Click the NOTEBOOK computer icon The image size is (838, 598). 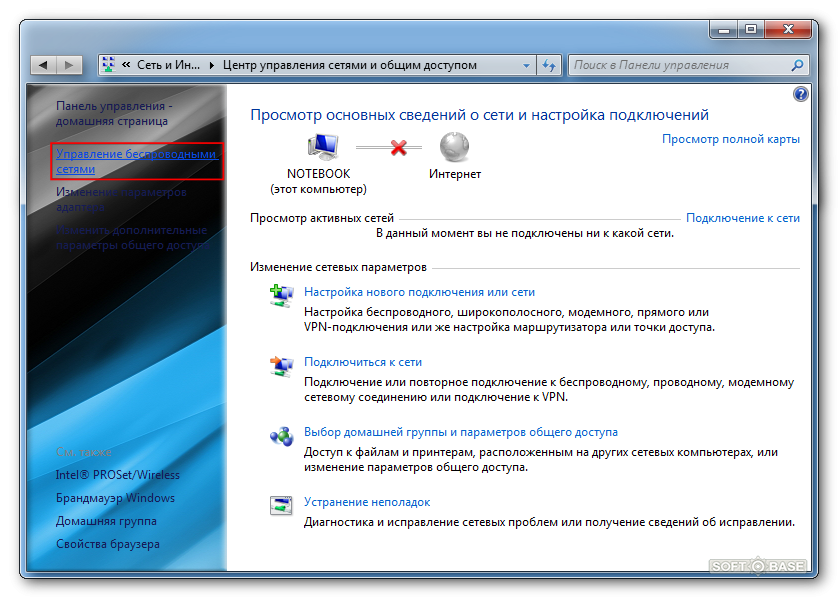(x=323, y=146)
